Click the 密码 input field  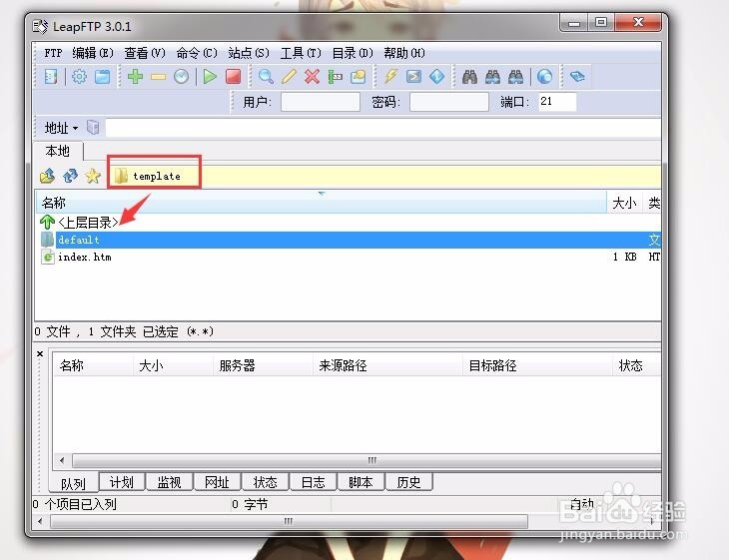coord(449,101)
